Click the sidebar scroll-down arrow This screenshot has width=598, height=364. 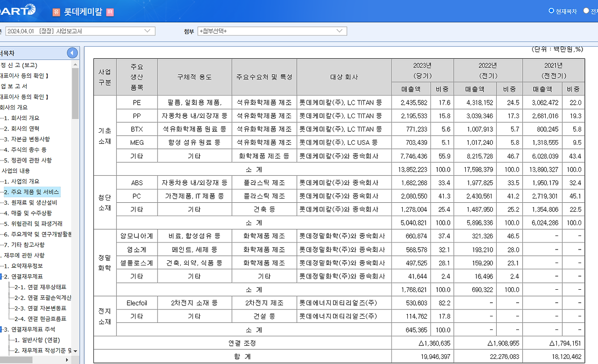[x=75, y=350]
